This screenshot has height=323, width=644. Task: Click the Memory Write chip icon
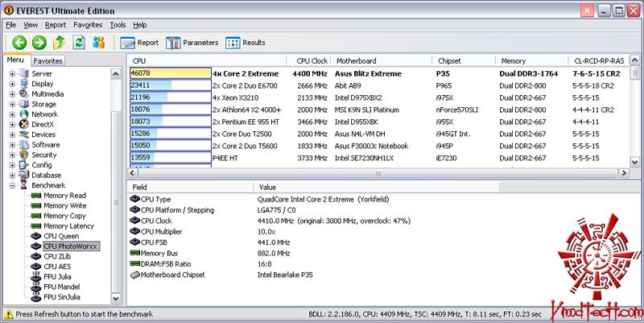36,206
